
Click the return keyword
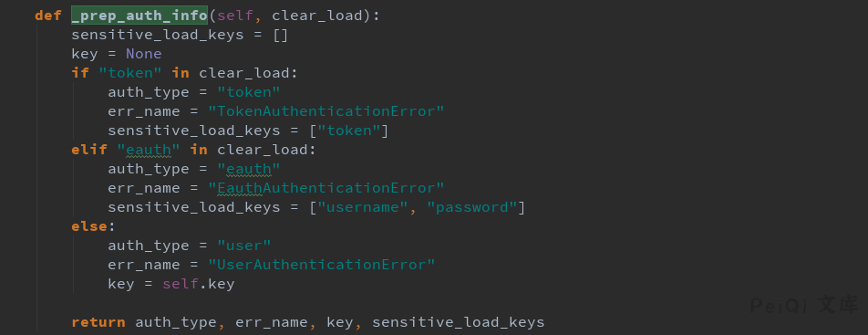pos(98,322)
